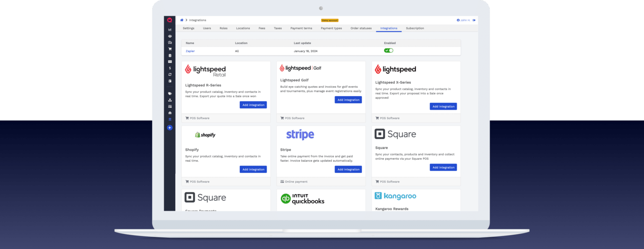
Task: Click the invoices clipboard icon in sidebar
Action: coord(170,55)
